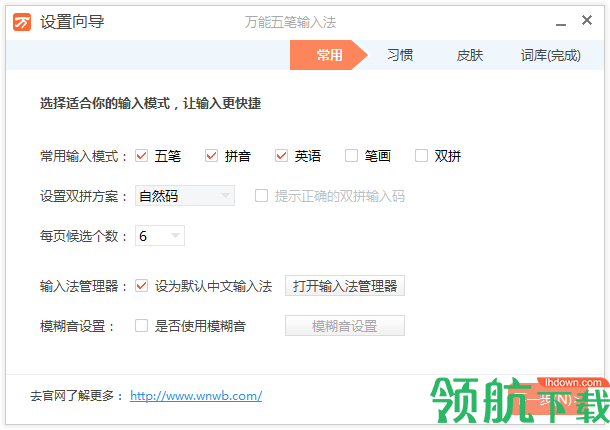The width and height of the screenshot is (610, 430).
Task: Click the orange Wanneng Wubi app logo
Action: (22, 22)
